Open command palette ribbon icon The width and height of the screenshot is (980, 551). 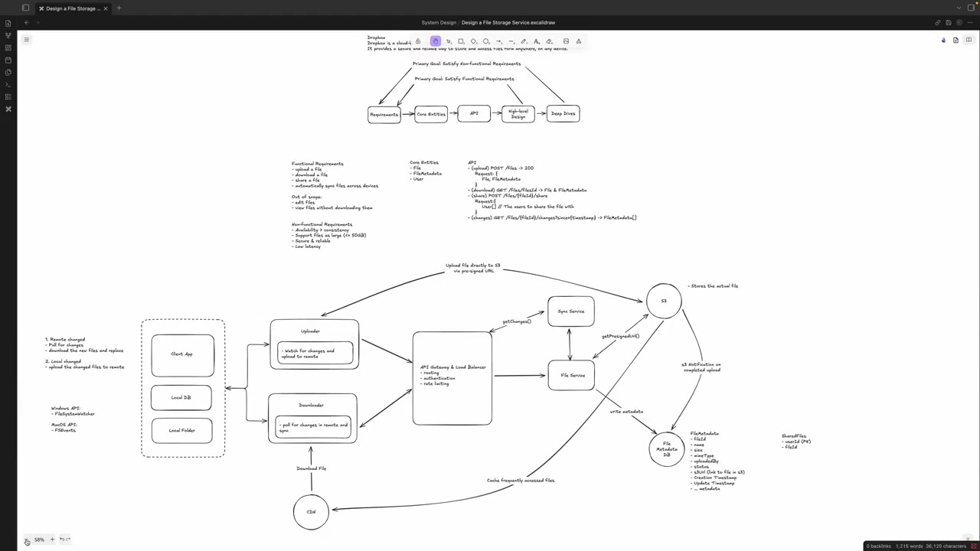tap(8, 84)
